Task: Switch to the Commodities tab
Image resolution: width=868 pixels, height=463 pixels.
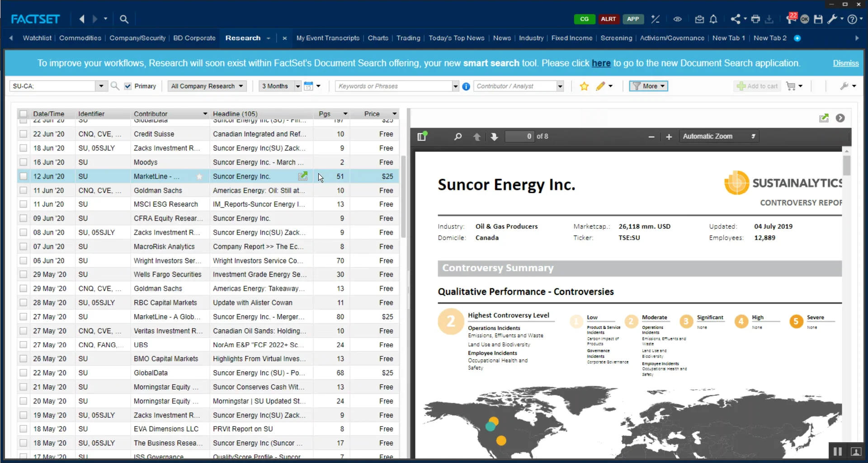Action: (x=80, y=38)
